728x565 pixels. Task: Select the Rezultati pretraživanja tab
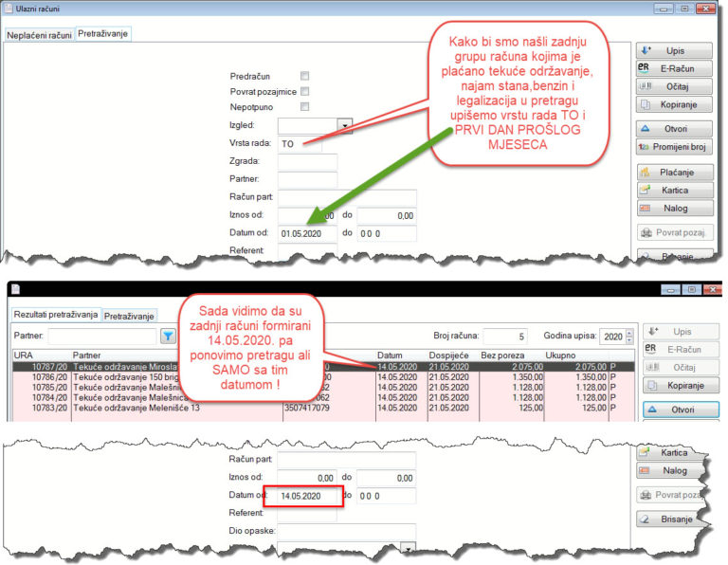tap(55, 315)
